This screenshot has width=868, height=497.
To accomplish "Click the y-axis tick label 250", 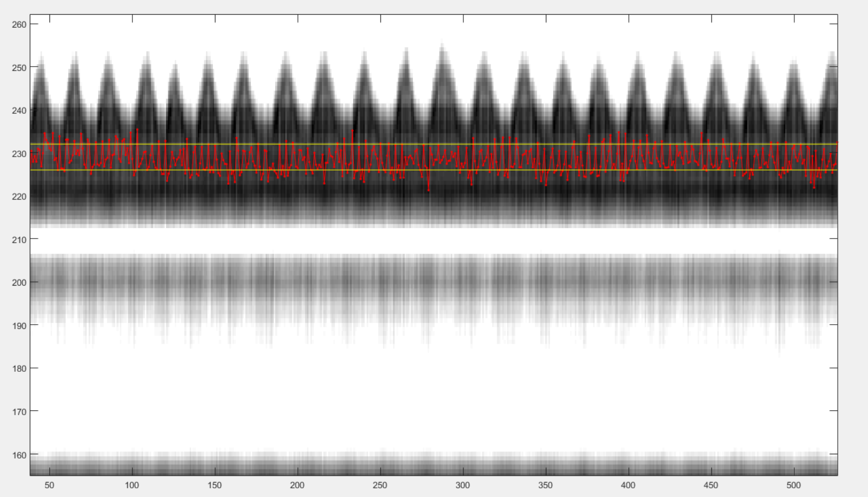I will (19, 68).
